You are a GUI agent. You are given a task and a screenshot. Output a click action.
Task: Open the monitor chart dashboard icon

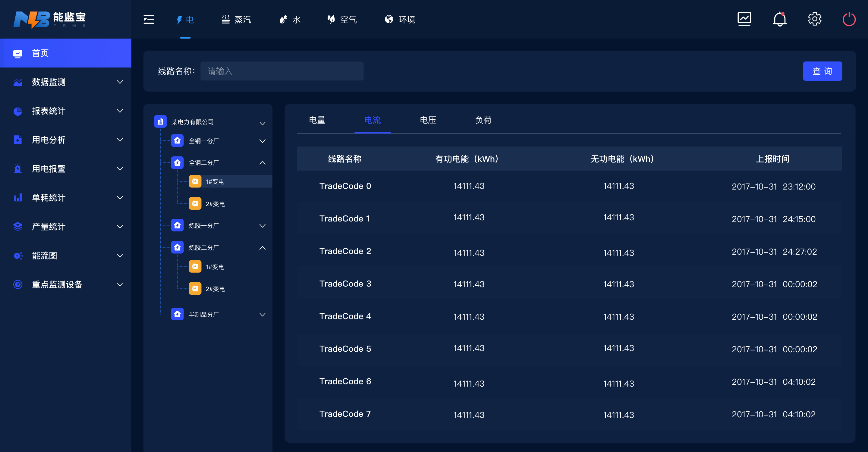point(744,19)
